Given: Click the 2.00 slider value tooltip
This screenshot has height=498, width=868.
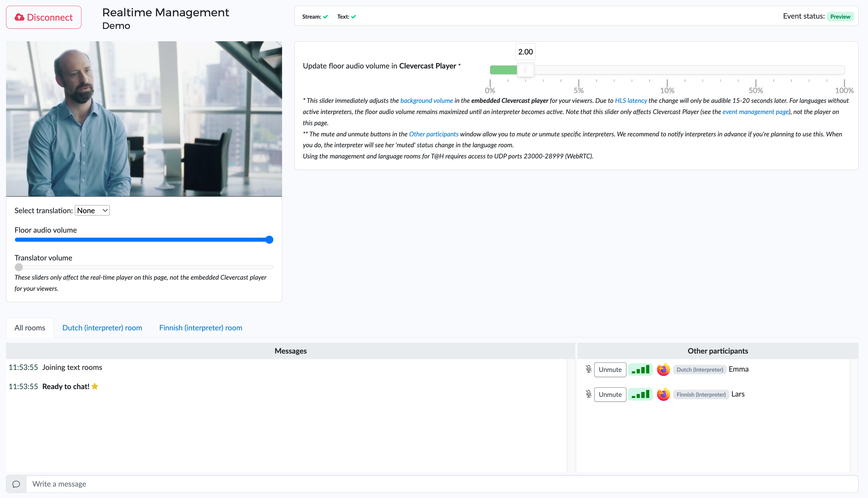Looking at the screenshot, I should pos(525,52).
